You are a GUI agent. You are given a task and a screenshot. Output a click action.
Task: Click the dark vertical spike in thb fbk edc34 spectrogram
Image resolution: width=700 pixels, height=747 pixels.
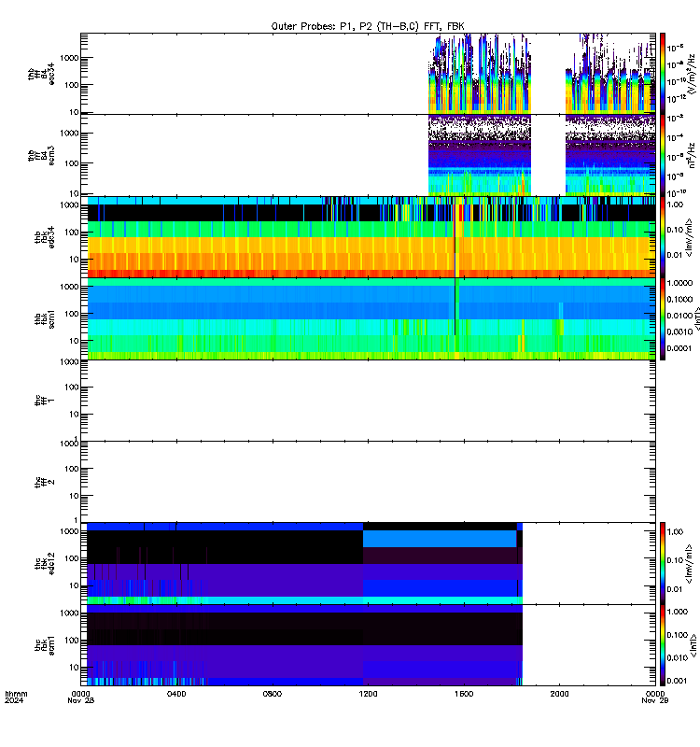click(x=455, y=237)
